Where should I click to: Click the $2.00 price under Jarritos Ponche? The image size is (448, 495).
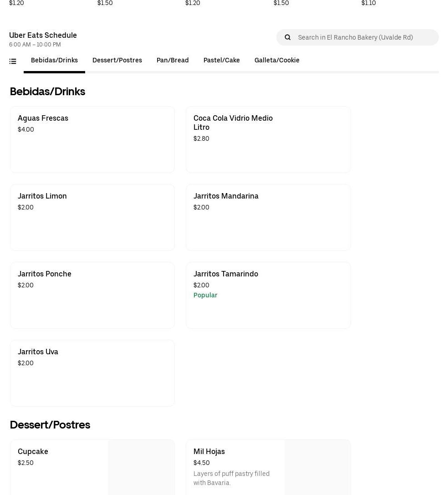click(25, 285)
